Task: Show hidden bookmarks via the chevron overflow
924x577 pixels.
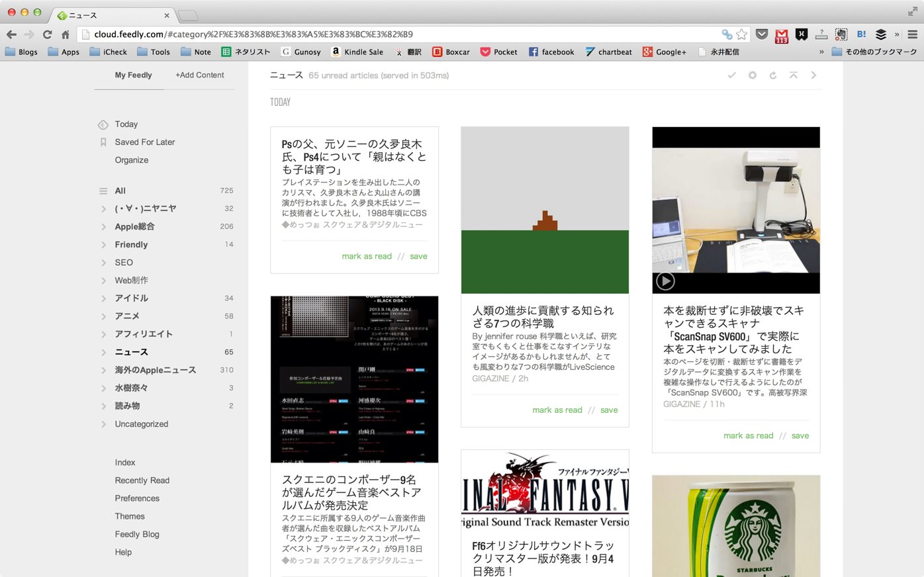Action: [821, 52]
